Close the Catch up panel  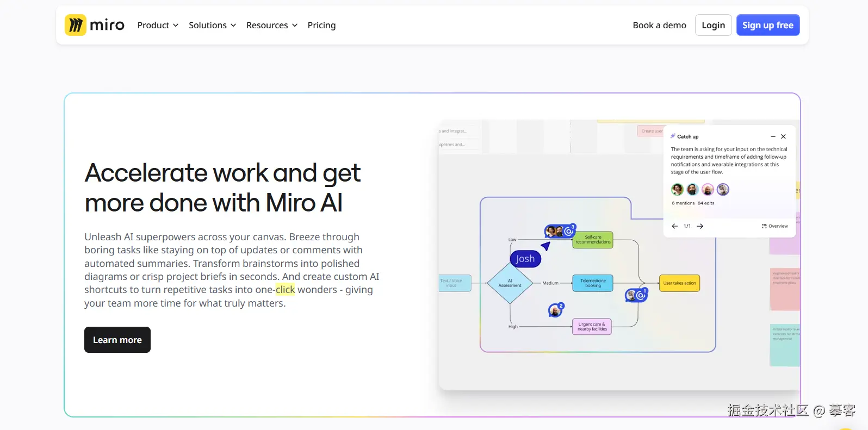(x=783, y=136)
